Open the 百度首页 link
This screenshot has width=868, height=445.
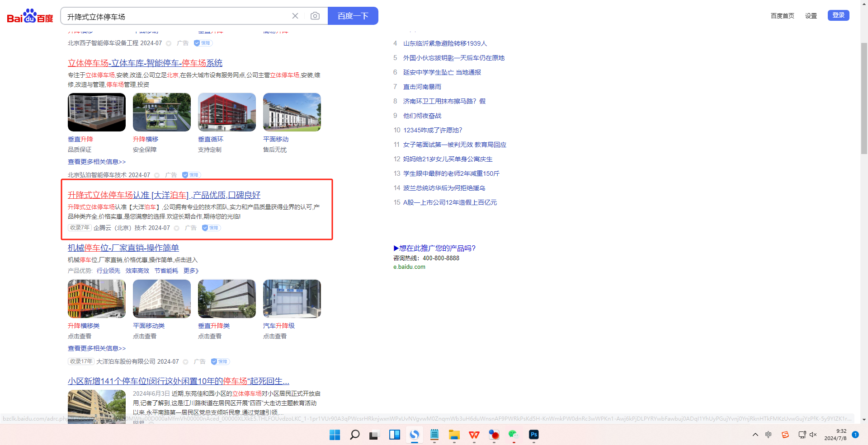tap(783, 16)
